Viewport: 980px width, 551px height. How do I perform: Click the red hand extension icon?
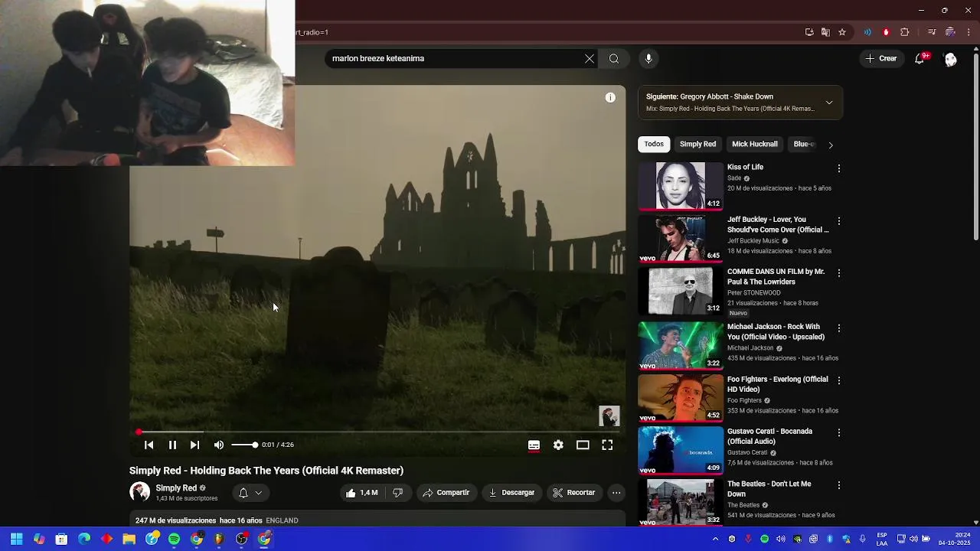pos(886,32)
